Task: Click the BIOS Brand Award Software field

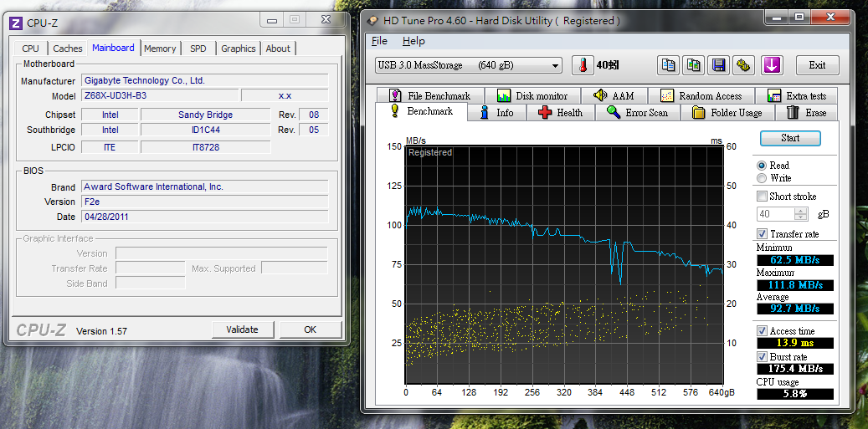Action: [205, 186]
